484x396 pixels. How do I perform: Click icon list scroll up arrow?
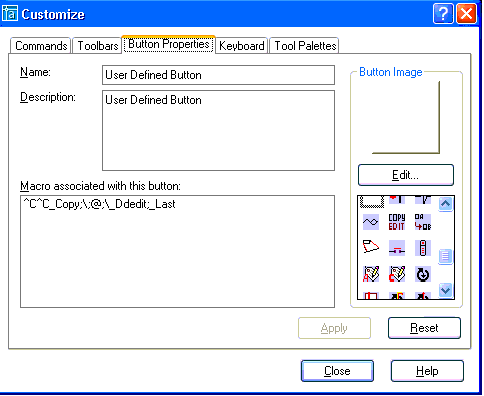pos(446,204)
